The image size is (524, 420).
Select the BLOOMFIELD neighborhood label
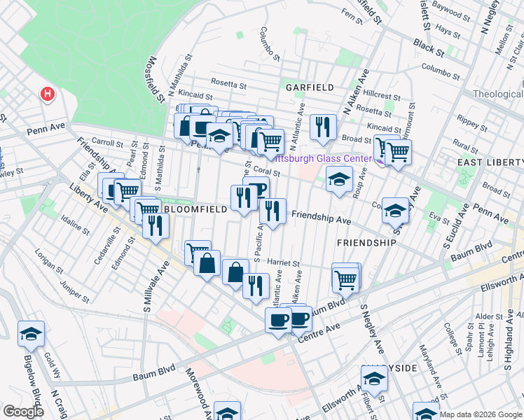click(x=196, y=209)
